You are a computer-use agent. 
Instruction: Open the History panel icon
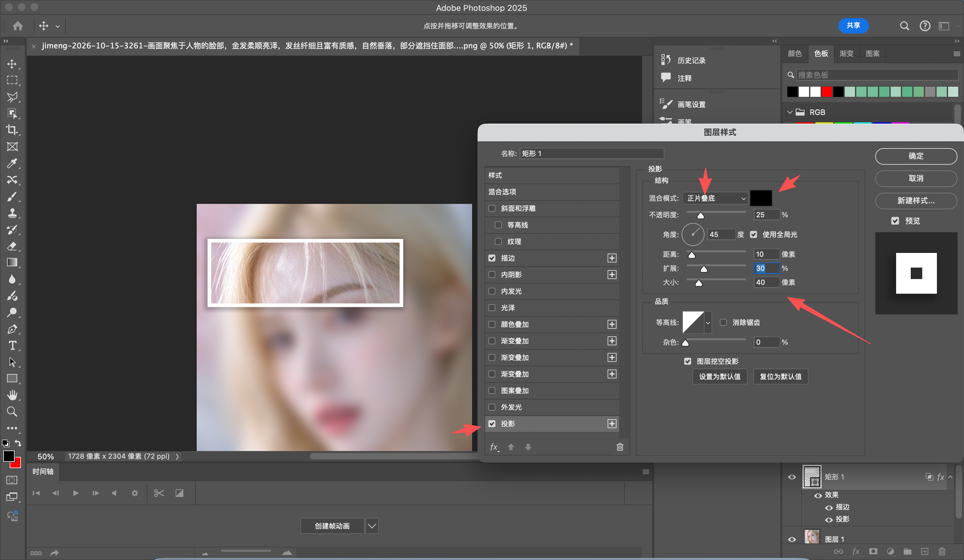pyautogui.click(x=666, y=60)
